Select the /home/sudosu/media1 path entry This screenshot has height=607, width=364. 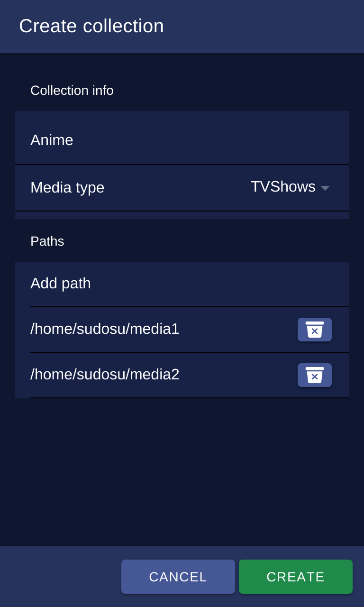click(105, 329)
